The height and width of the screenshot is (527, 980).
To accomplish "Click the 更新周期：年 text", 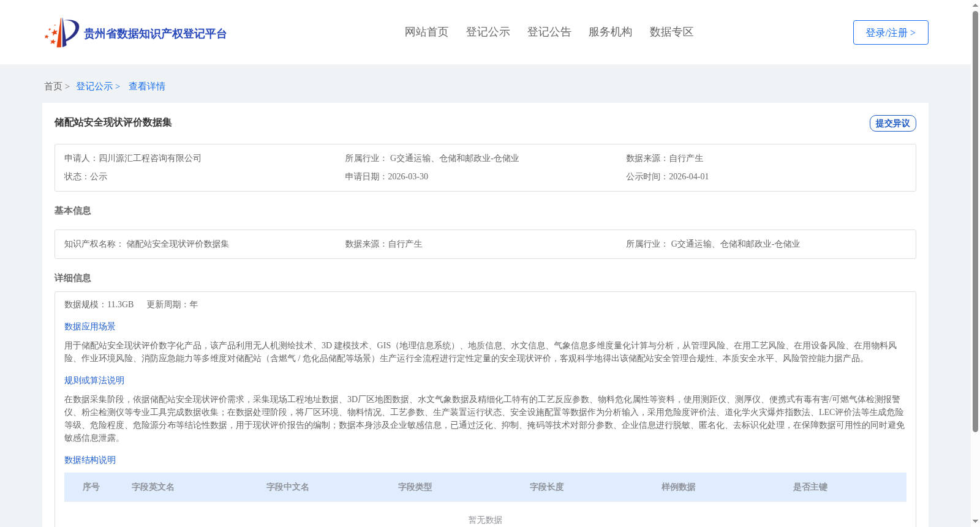I will click(172, 304).
